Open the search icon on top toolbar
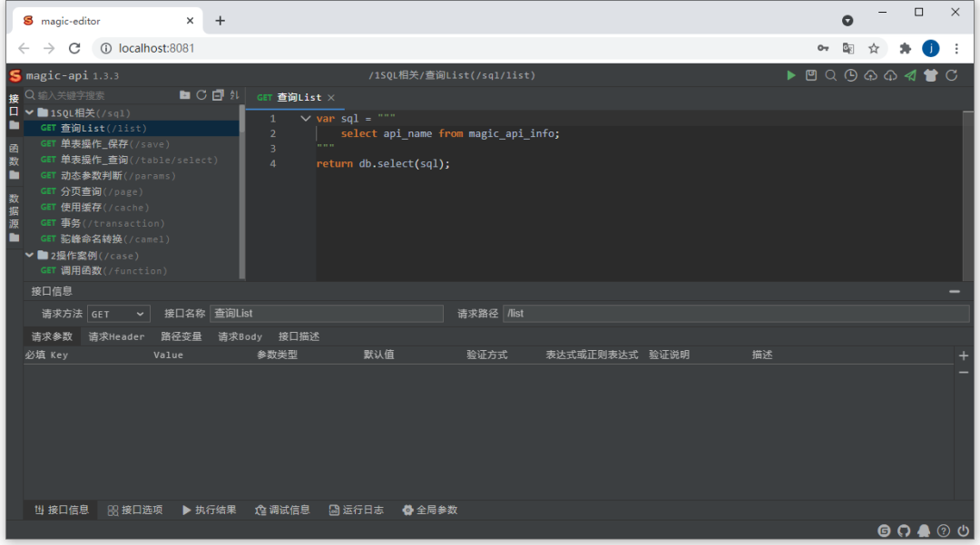The height and width of the screenshot is (545, 980). click(x=831, y=75)
